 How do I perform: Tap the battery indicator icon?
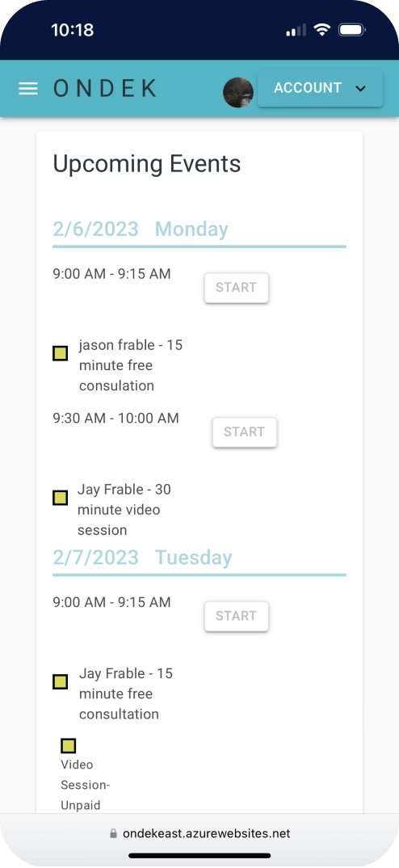click(351, 30)
